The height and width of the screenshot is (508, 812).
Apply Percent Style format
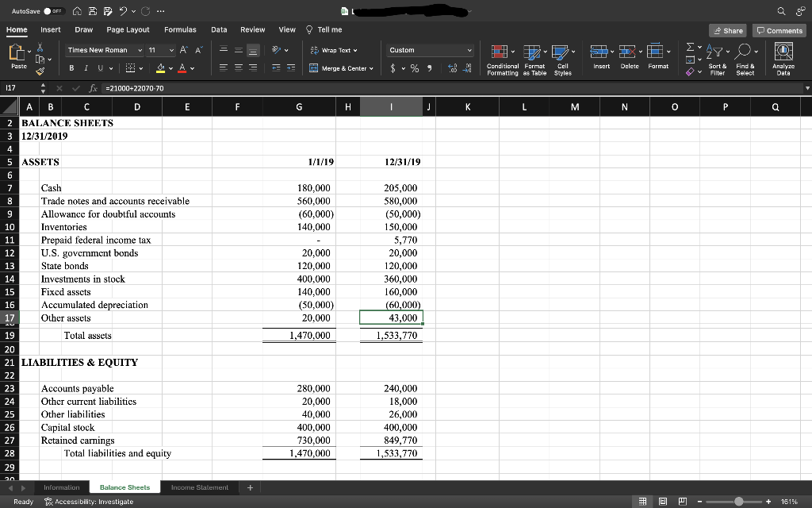point(415,68)
